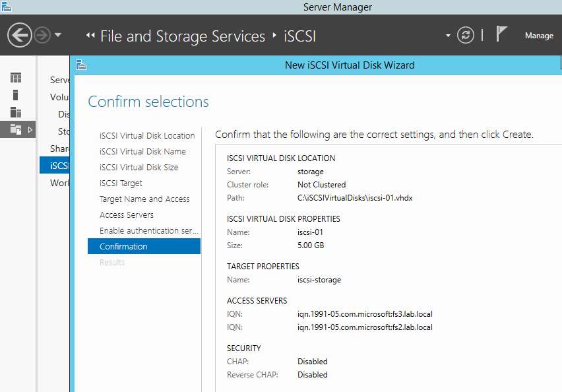Screen dimensions: 562x392
Task: Open the Manage menu
Action: (x=539, y=36)
